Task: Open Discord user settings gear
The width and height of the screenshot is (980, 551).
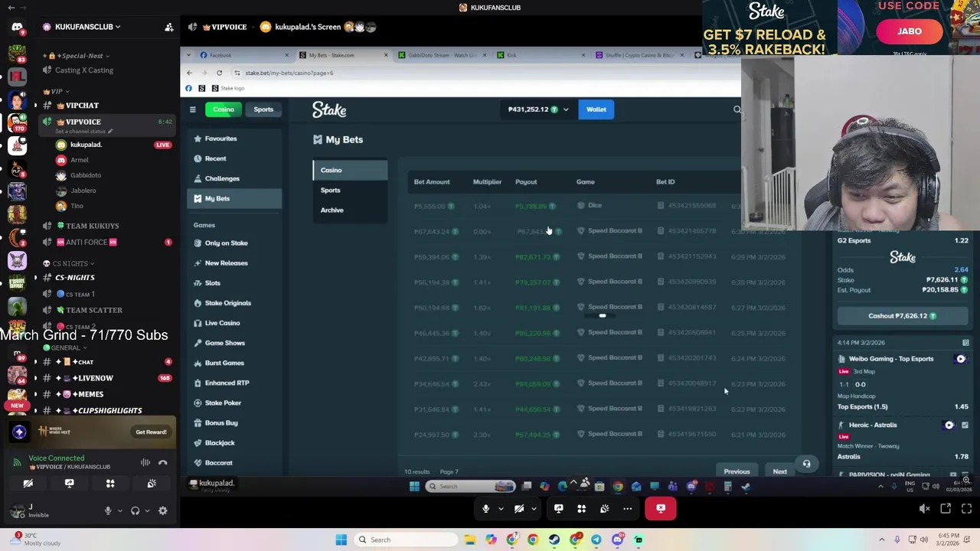Action: [162, 510]
